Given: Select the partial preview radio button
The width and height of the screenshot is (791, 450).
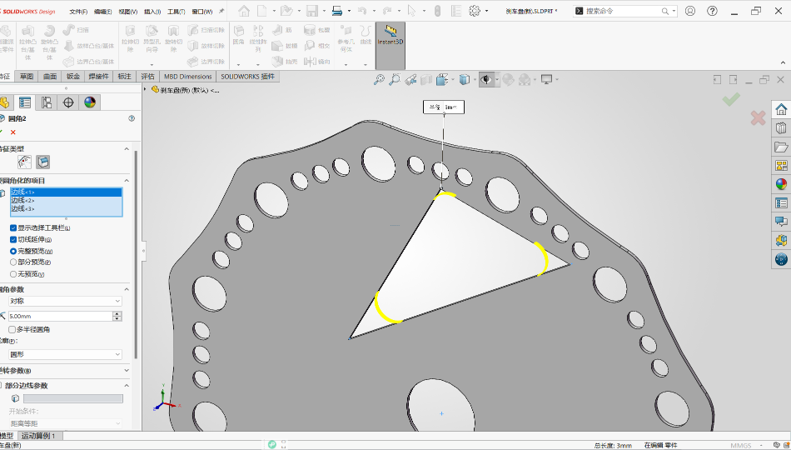Looking at the screenshot, I should click(x=13, y=262).
